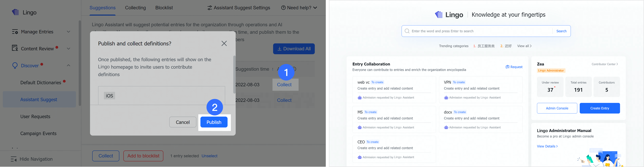The height and width of the screenshot is (167, 644).
Task: Click the magnifier icon in the search bar
Action: click(407, 31)
